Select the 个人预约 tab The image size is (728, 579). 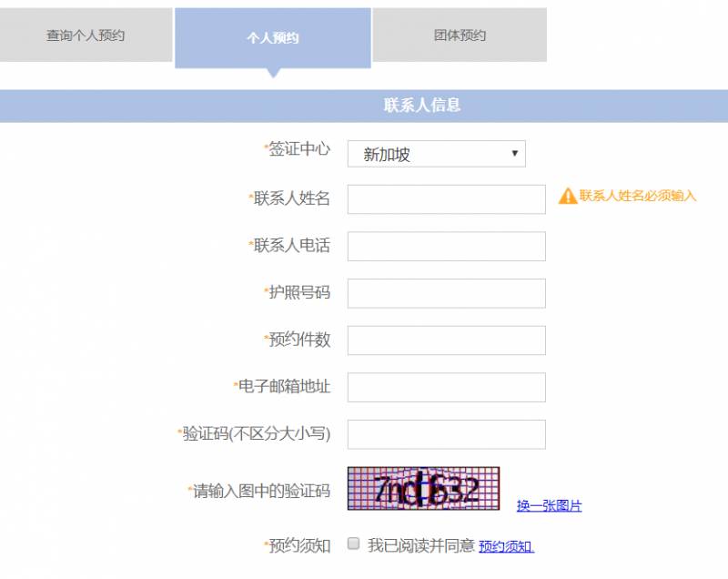click(x=272, y=38)
